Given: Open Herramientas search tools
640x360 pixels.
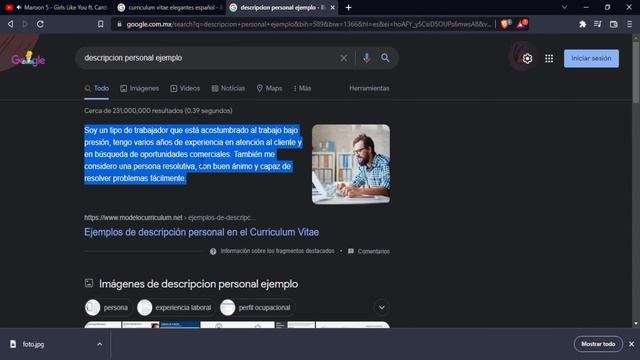Looking at the screenshot, I should [x=369, y=88].
